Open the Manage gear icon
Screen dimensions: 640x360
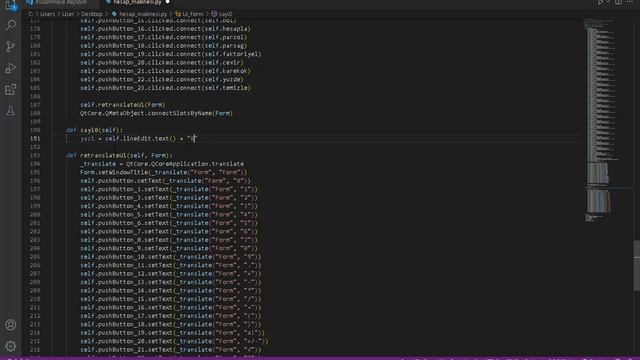11,346
